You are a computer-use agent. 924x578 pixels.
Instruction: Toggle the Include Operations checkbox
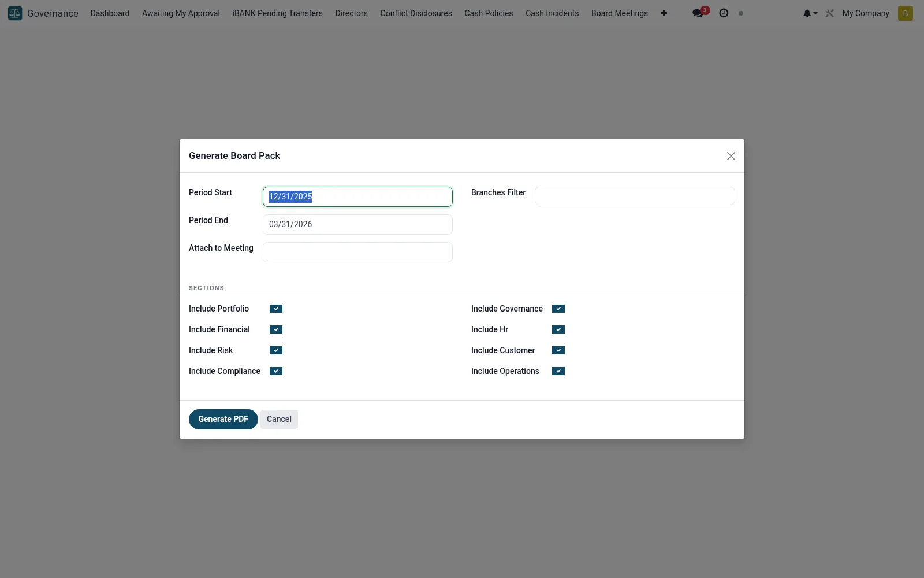coord(558,371)
